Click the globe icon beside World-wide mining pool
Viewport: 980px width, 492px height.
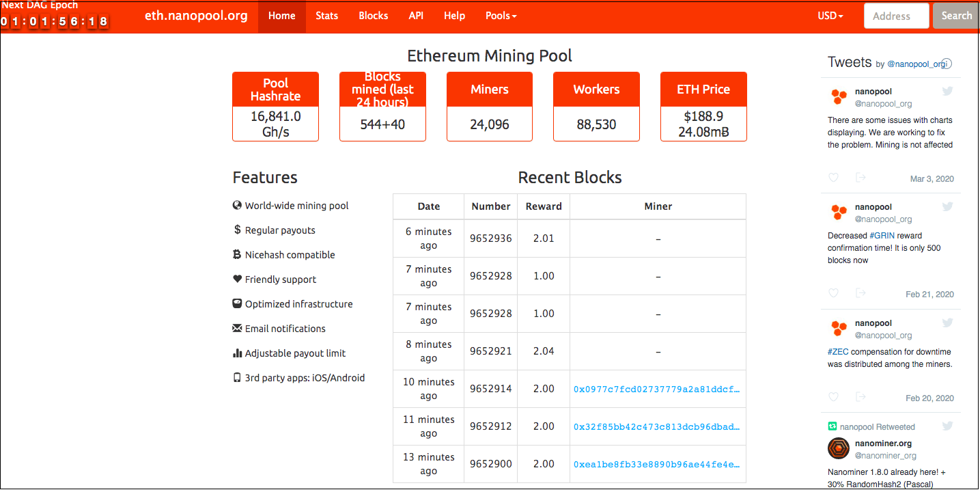tap(237, 205)
